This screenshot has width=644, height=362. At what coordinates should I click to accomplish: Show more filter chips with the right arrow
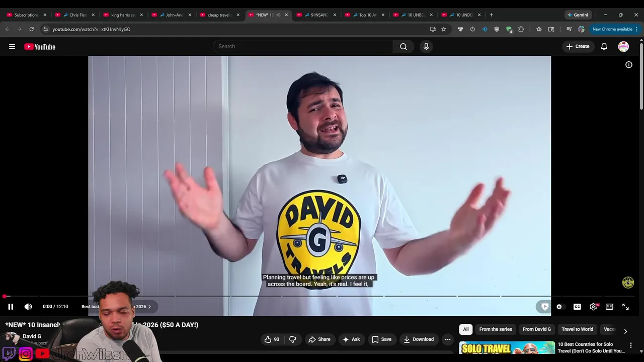pos(625,331)
